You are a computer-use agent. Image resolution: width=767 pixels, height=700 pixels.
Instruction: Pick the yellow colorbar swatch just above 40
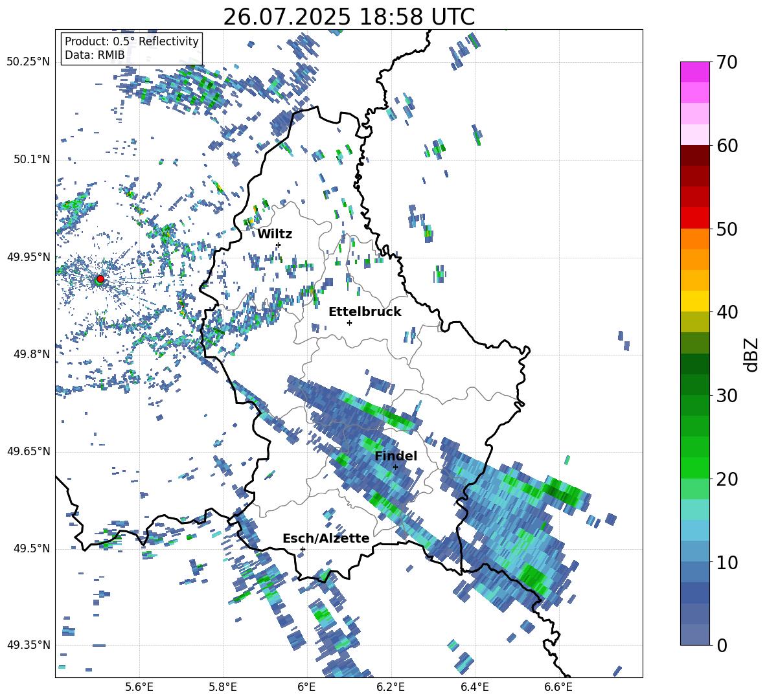694,301
